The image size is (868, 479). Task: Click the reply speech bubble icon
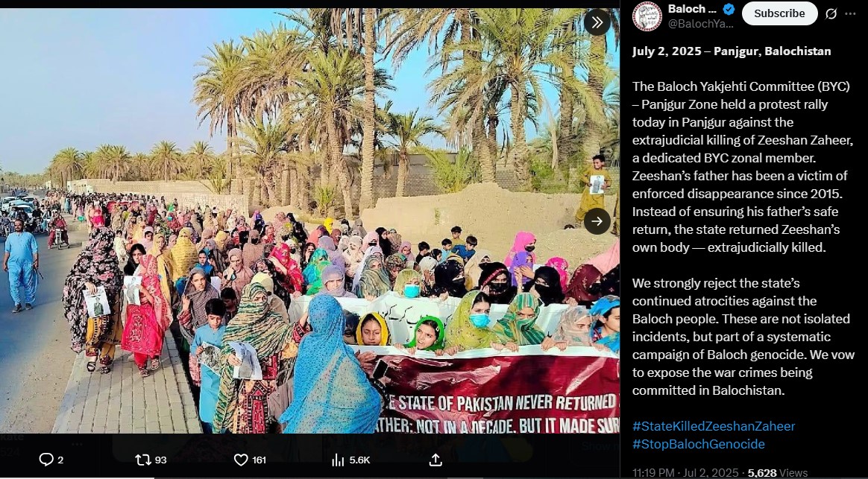46,460
